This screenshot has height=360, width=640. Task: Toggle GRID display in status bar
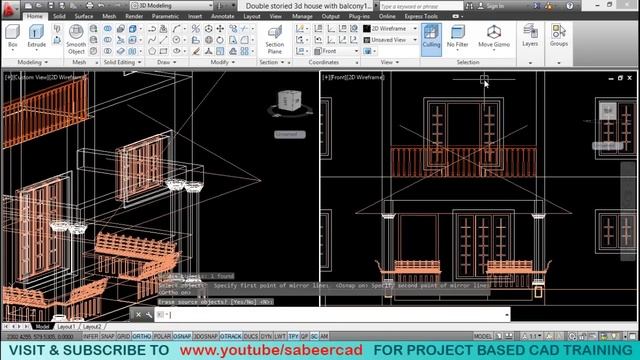click(x=123, y=336)
